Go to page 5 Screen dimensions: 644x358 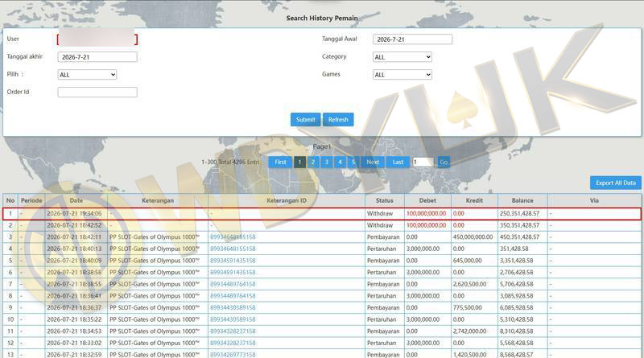pyautogui.click(x=353, y=162)
